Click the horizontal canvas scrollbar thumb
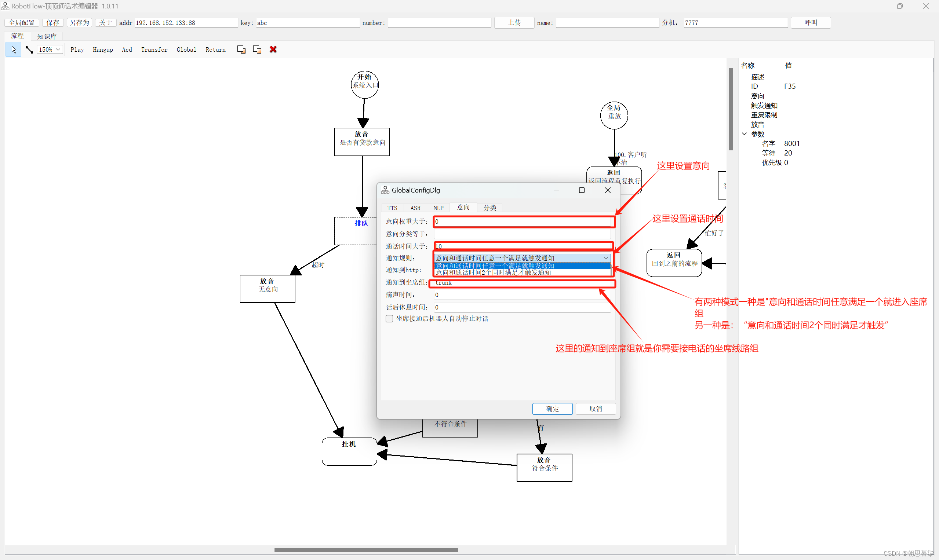The image size is (939, 560). point(366,550)
